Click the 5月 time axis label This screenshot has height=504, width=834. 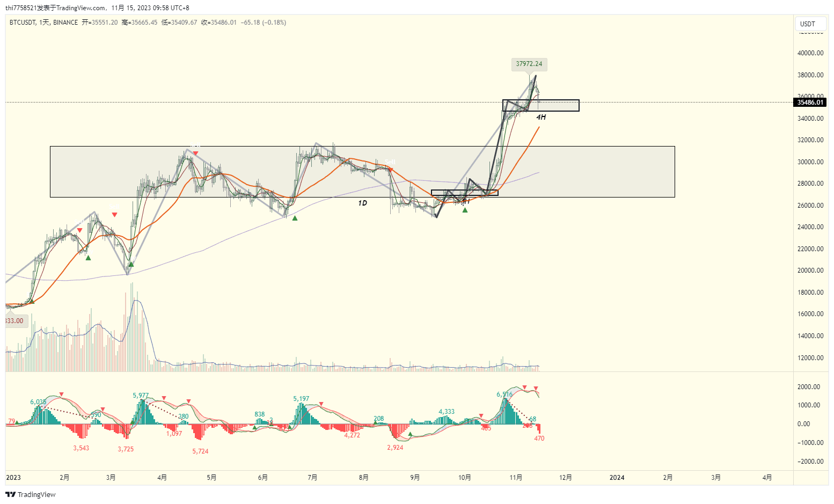point(212,478)
